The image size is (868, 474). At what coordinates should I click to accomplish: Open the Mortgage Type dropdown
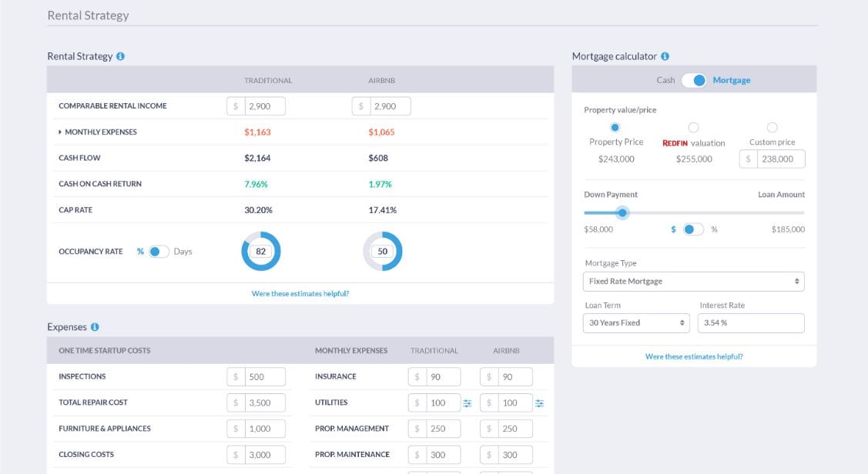[x=693, y=282]
